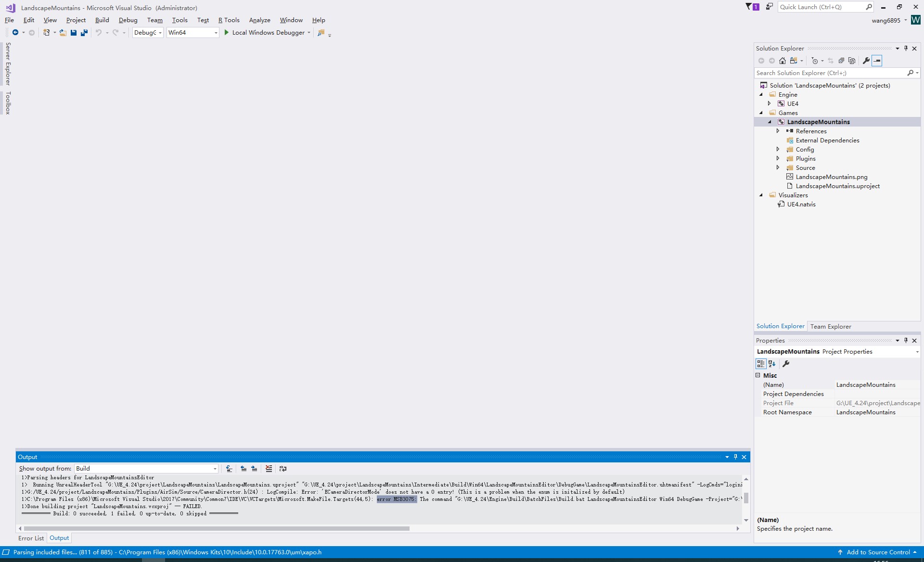924x562 pixels.
Task: Open Solution Explorer Properties wrench icon
Action: (865, 61)
